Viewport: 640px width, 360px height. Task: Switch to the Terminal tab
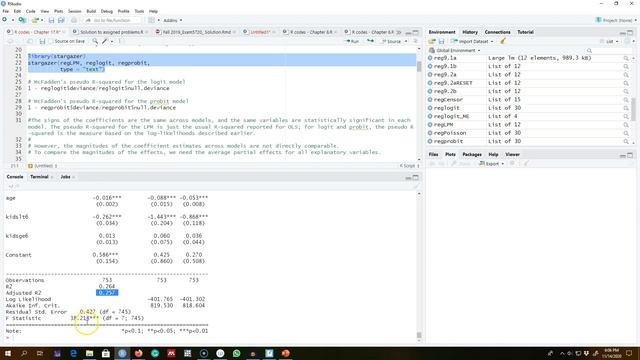point(39,177)
